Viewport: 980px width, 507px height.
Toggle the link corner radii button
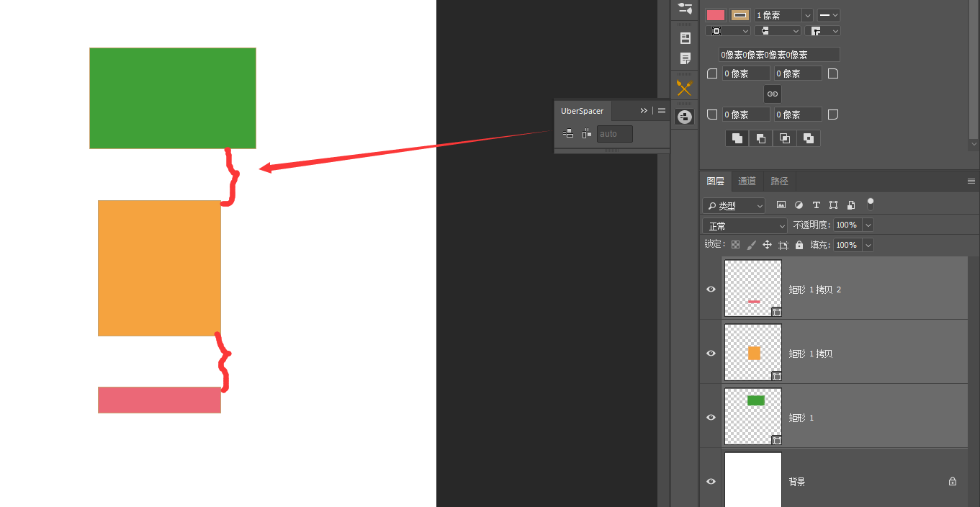(773, 94)
